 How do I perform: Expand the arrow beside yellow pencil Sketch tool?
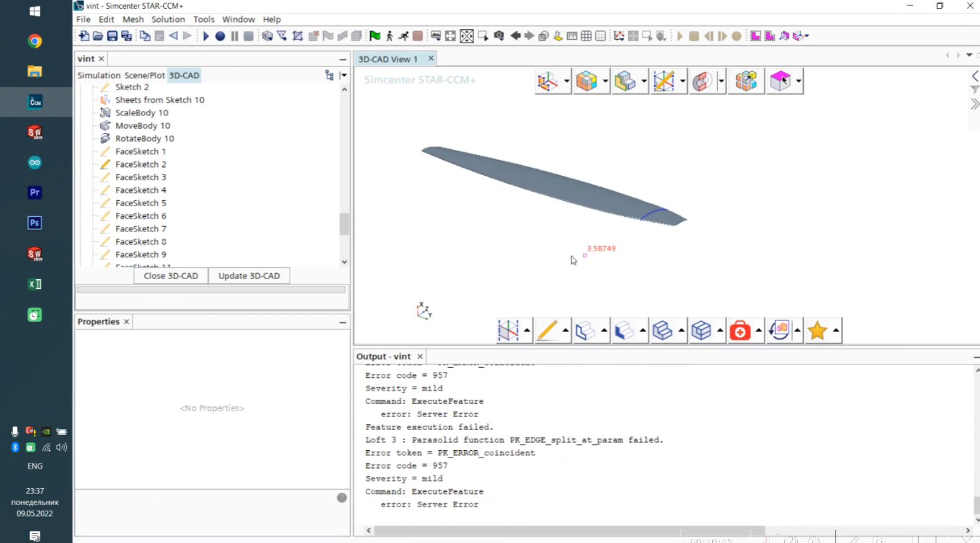pyautogui.click(x=565, y=330)
